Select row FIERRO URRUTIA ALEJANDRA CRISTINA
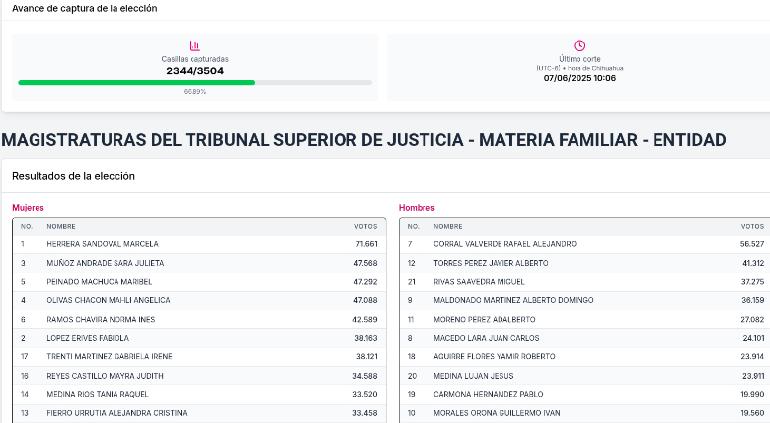The image size is (770, 423). pos(199,413)
